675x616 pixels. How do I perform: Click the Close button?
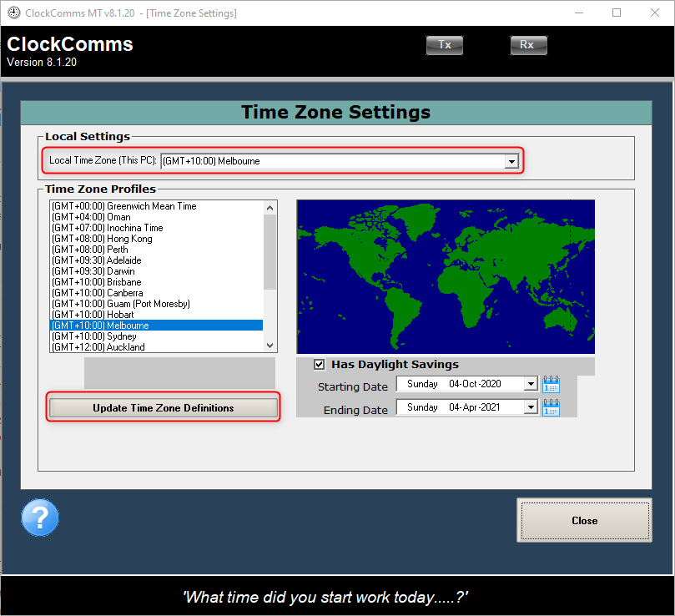584,520
